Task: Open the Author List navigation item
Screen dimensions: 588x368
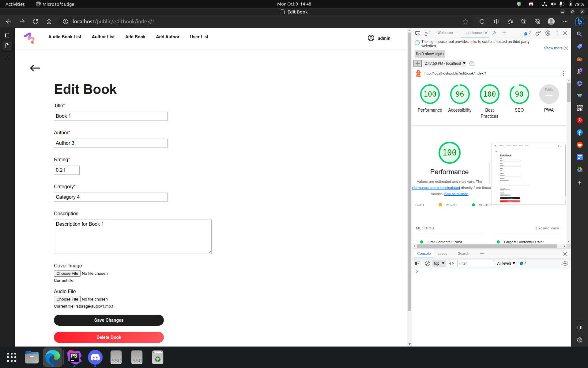Action: (x=103, y=37)
